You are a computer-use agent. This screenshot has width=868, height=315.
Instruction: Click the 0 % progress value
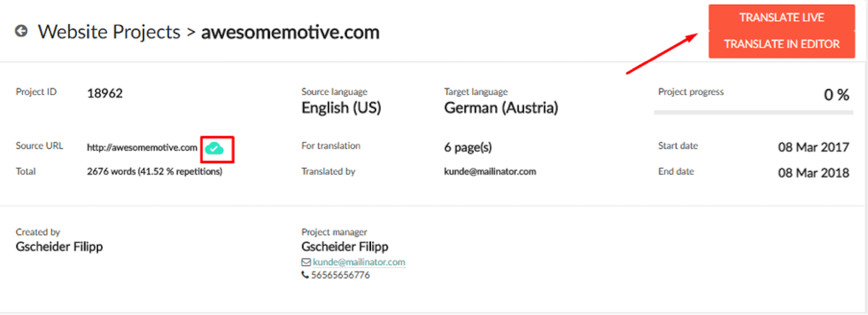837,95
